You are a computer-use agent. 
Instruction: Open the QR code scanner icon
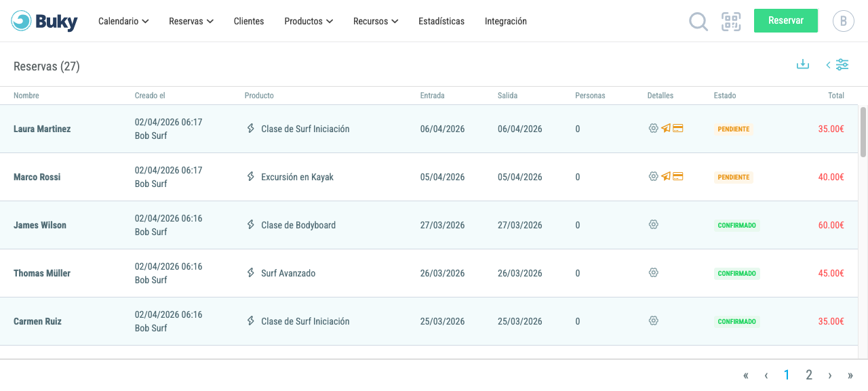(731, 22)
